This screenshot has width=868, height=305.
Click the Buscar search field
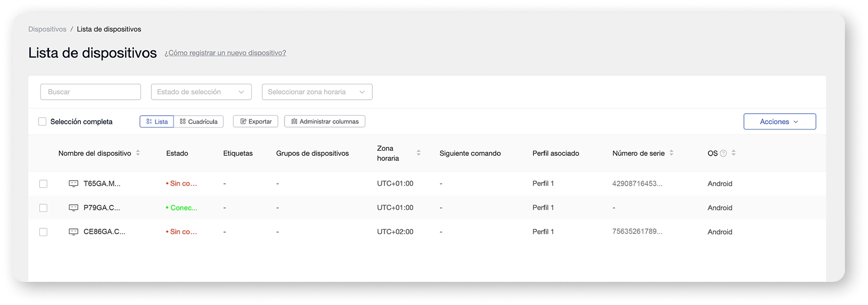click(x=91, y=92)
